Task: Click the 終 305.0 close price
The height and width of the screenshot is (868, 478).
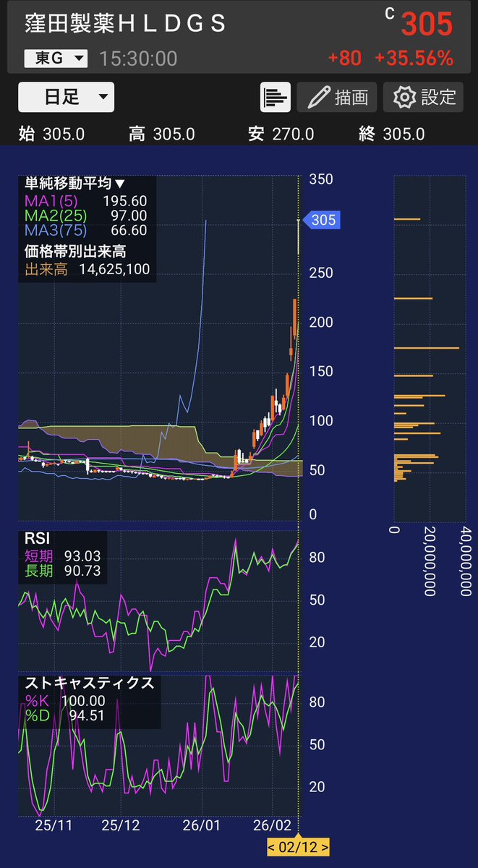Action: click(391, 134)
